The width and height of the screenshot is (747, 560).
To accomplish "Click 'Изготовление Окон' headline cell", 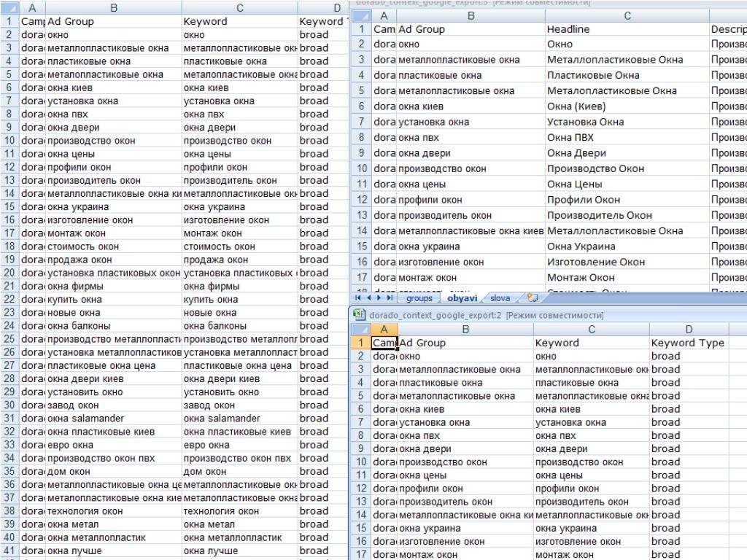I will 627,262.
